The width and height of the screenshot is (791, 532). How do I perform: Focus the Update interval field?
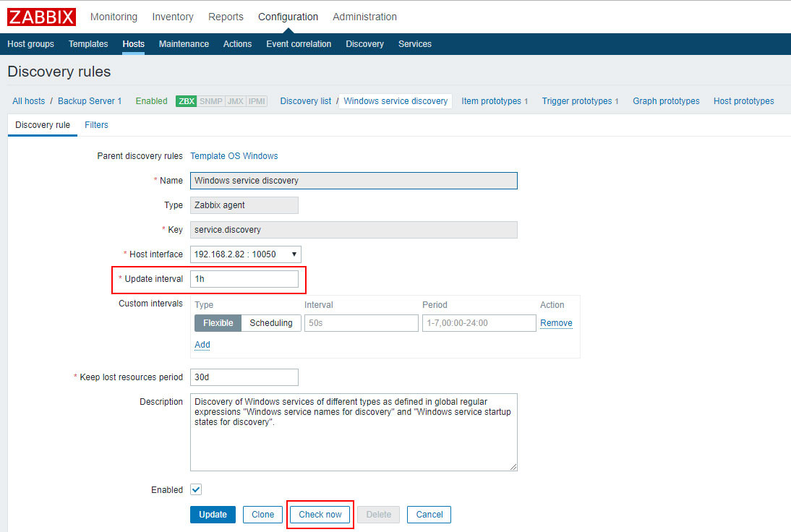click(x=244, y=279)
